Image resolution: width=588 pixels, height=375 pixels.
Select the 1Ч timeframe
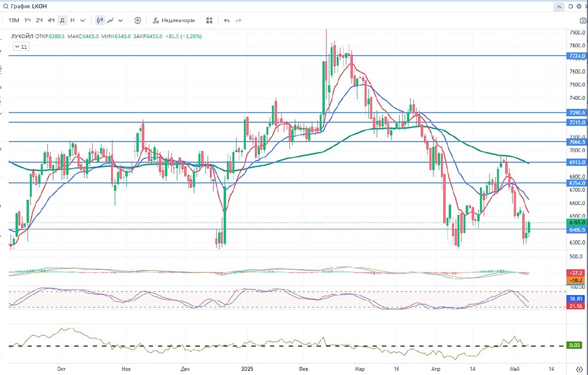point(28,20)
